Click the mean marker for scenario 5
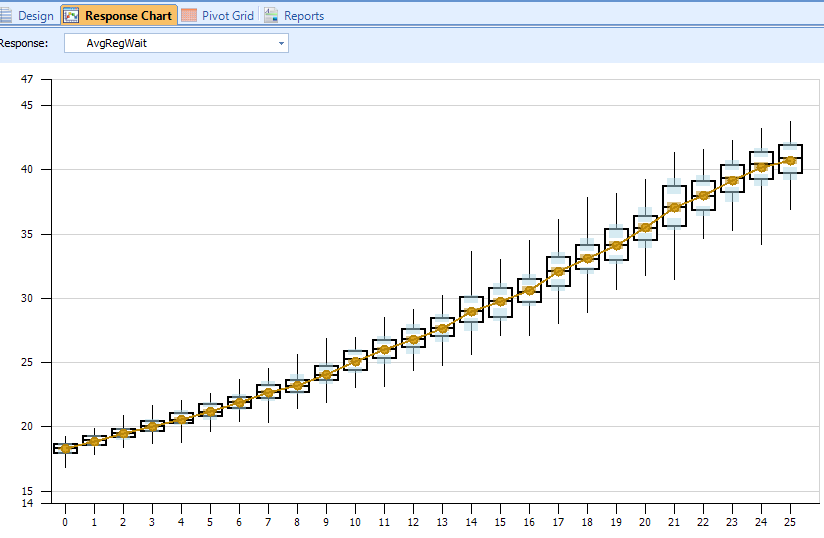The image size is (824, 538). coord(210,412)
